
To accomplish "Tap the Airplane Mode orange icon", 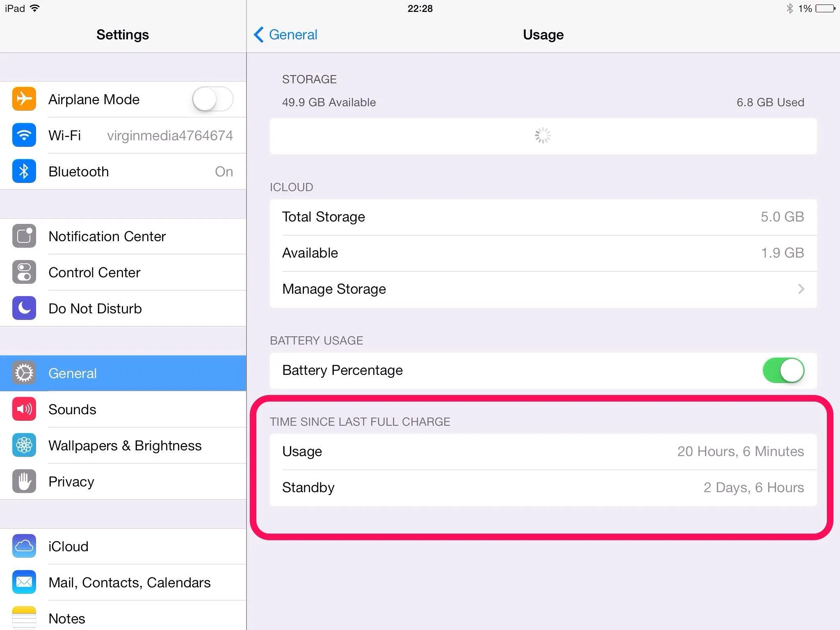I will [24, 99].
